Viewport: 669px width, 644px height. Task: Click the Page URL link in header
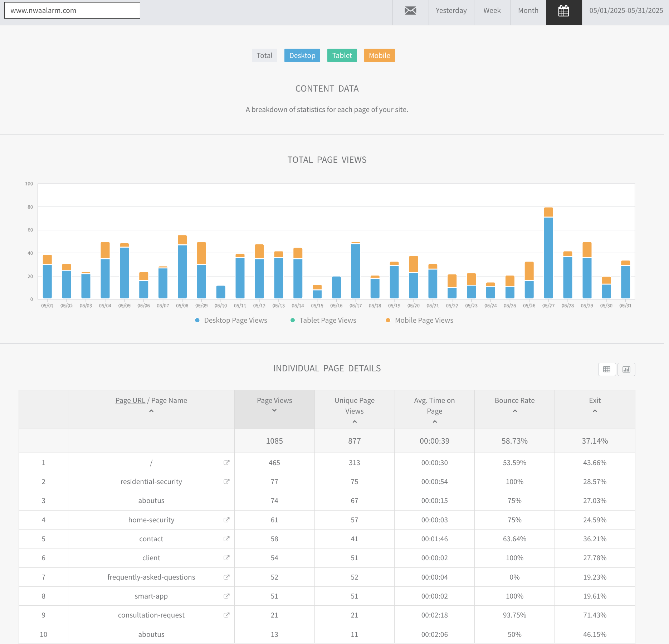(130, 400)
